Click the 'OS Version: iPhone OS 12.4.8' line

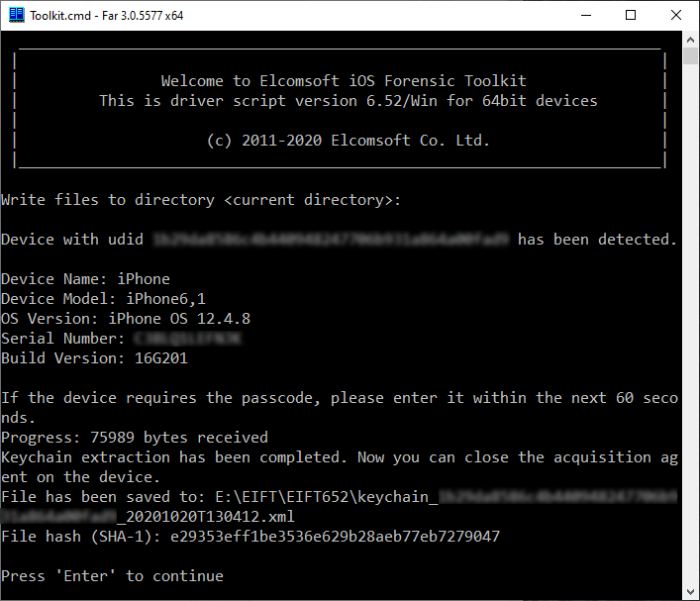126,319
